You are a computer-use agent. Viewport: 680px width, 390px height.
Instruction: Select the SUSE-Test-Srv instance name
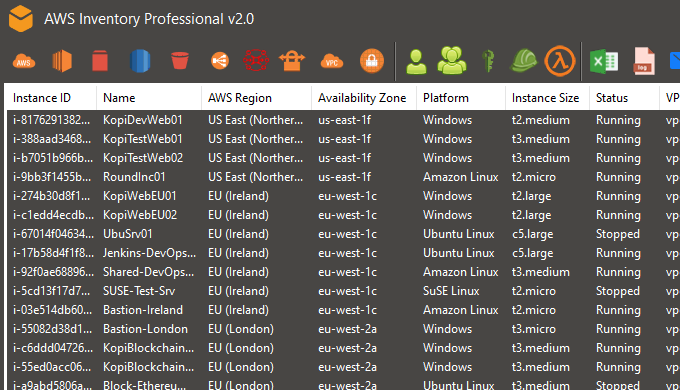pos(139,291)
